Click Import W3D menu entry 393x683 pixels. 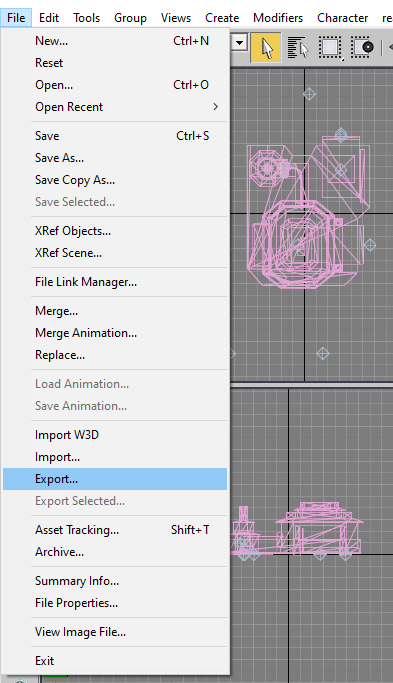115,435
